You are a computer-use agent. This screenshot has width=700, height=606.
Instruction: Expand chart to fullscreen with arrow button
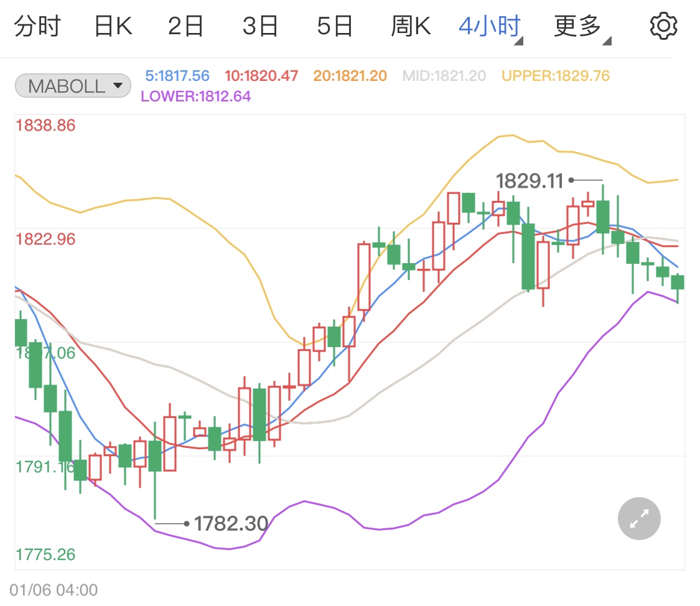[x=639, y=518]
